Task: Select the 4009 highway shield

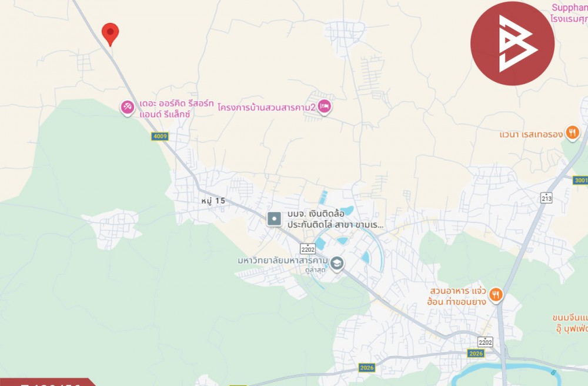Action: coord(160,136)
